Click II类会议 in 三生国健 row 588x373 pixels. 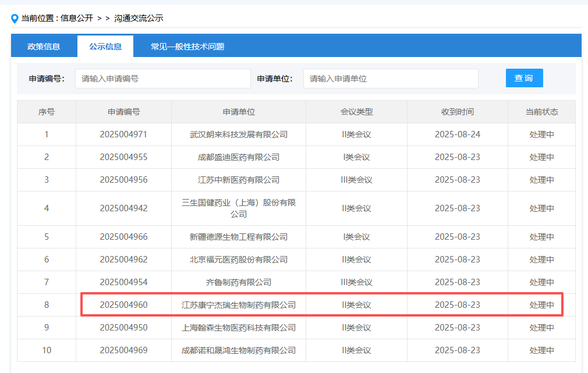pos(357,208)
